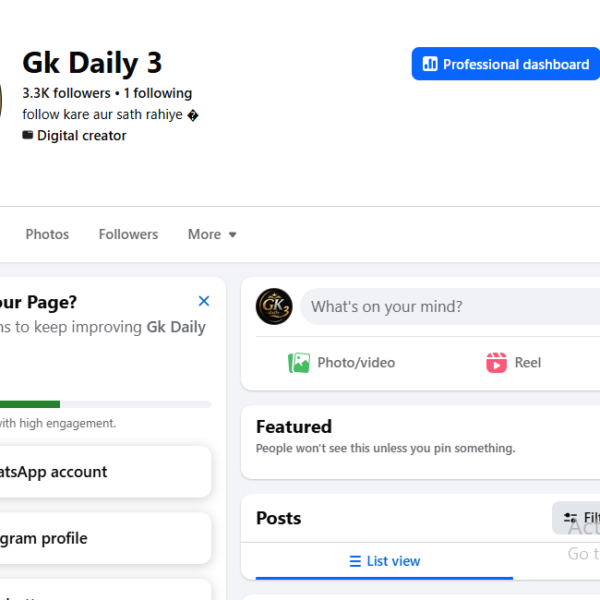Screen dimensions: 600x600
Task: Click the Gk Daily 3 page title
Action: [92, 63]
